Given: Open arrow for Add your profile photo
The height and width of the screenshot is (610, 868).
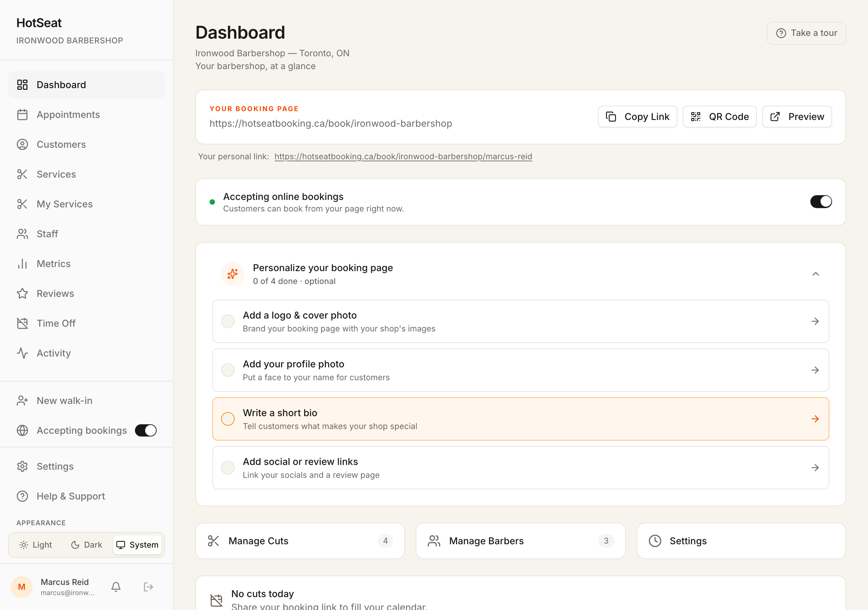Looking at the screenshot, I should click(x=815, y=370).
